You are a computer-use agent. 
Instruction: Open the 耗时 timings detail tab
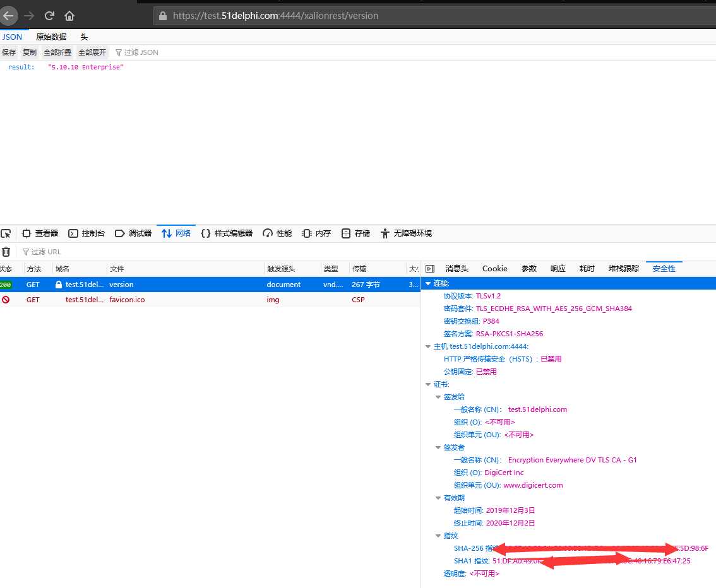pyautogui.click(x=587, y=269)
